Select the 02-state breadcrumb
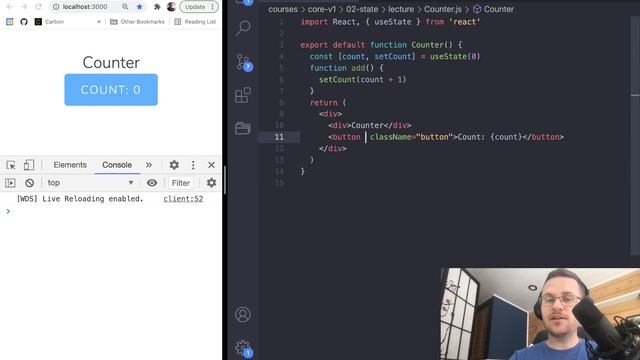This screenshot has height=360, width=640. [362, 9]
